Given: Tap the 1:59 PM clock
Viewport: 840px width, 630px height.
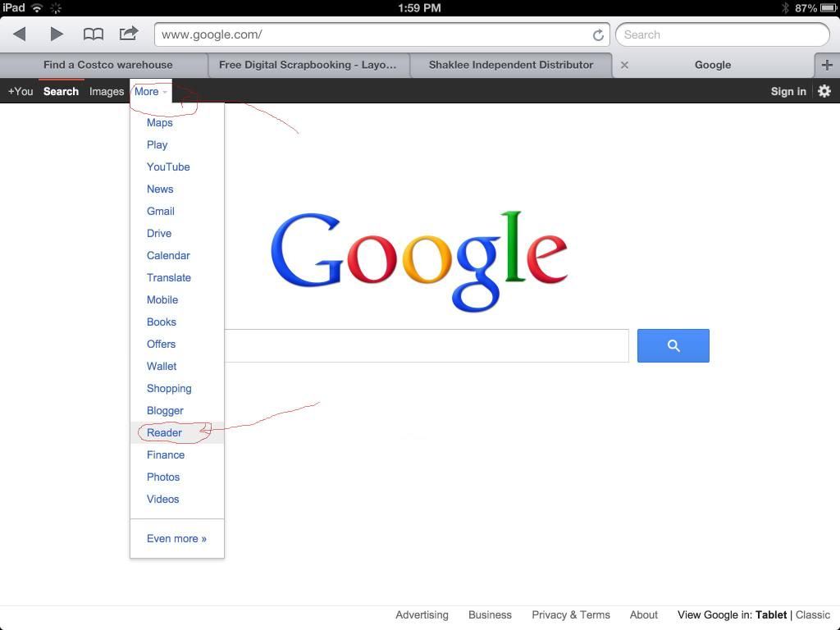Looking at the screenshot, I should 419,7.
